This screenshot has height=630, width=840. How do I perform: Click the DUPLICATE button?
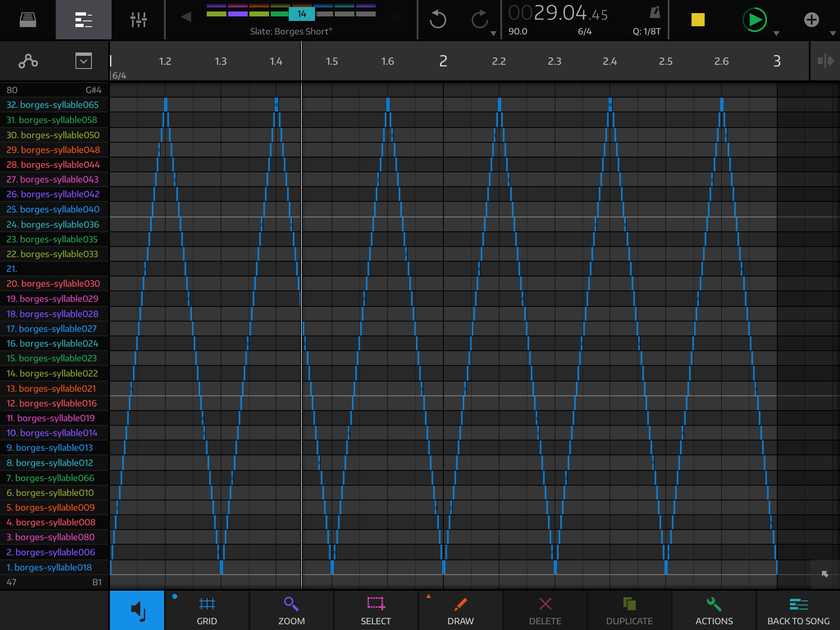[x=630, y=610]
